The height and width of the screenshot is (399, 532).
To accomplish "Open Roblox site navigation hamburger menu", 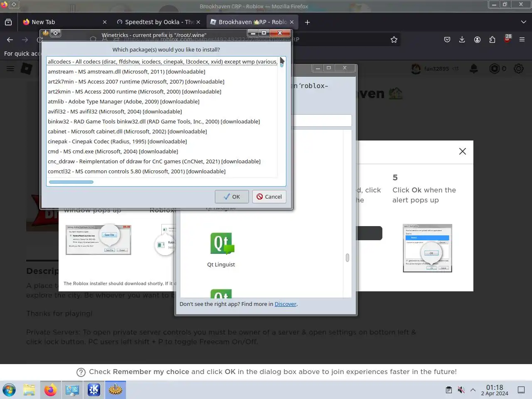I will pyautogui.click(x=10, y=69).
